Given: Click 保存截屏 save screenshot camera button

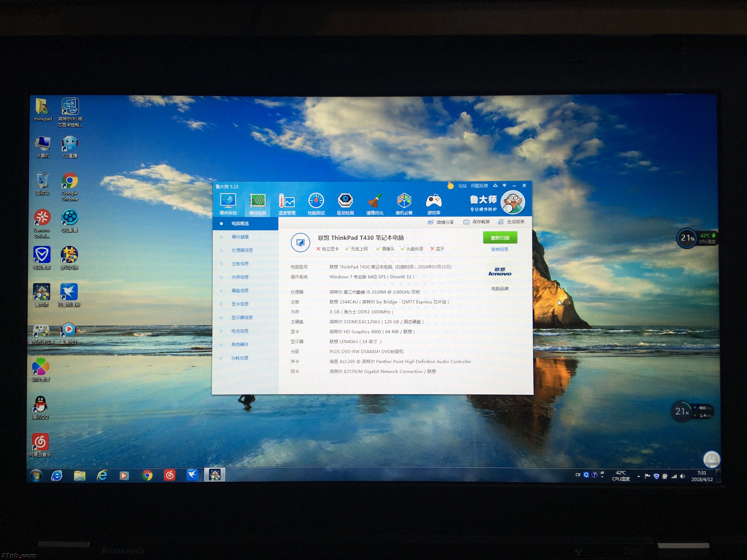Looking at the screenshot, I should click(x=477, y=222).
